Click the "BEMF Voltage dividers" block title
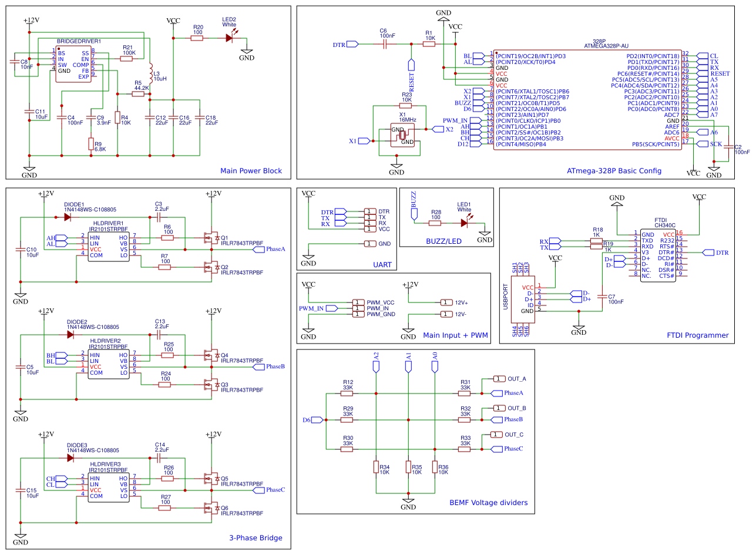This screenshot has height=555, width=756. pos(488,503)
